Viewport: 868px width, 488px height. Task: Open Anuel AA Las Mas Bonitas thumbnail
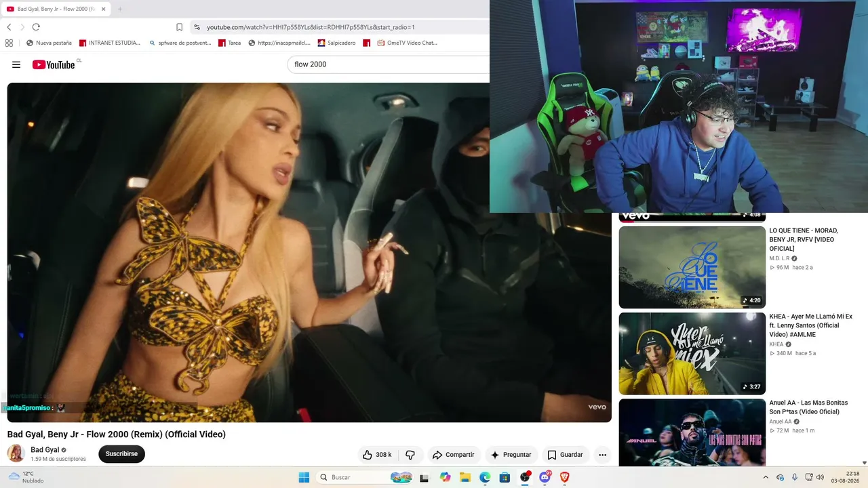[x=692, y=432]
